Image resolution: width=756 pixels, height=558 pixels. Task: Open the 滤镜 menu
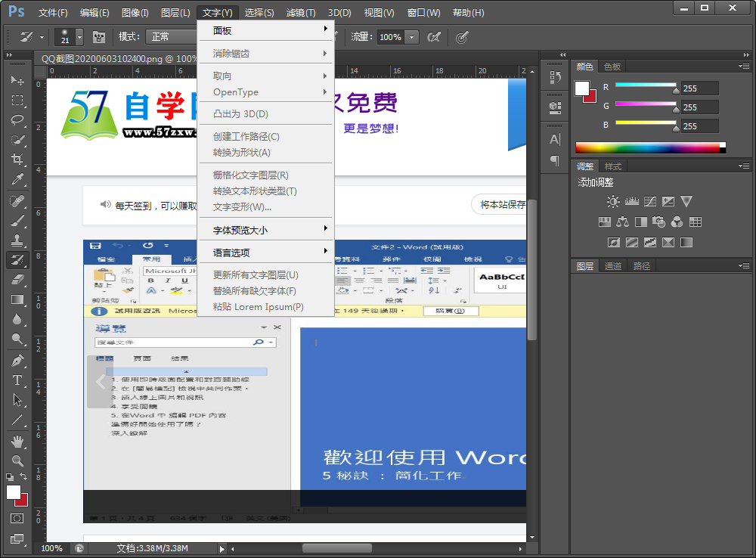coord(299,12)
